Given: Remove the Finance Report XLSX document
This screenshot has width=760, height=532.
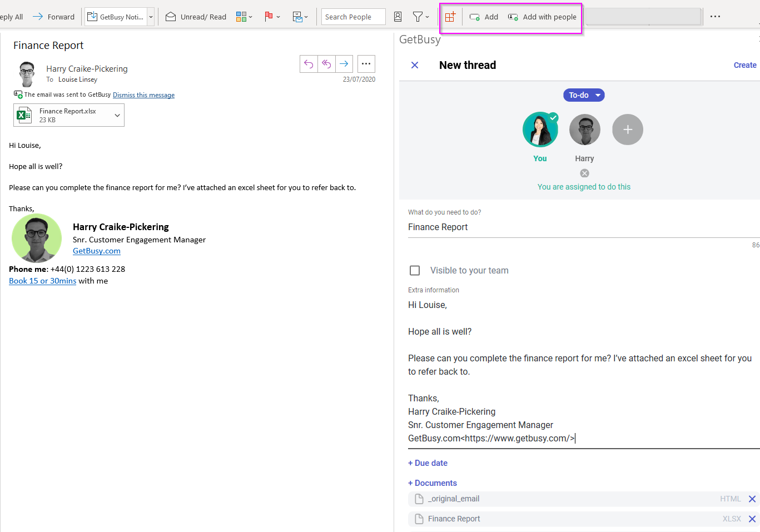Looking at the screenshot, I should pyautogui.click(x=752, y=519).
